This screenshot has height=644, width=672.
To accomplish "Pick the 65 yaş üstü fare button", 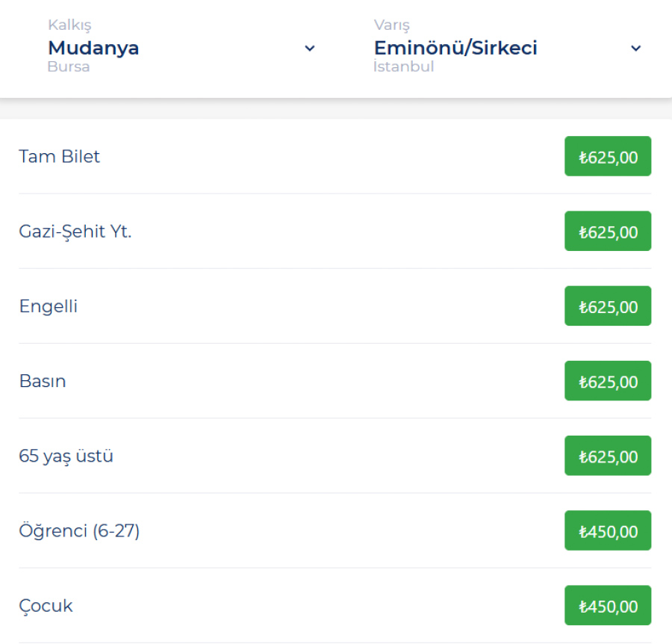I will [x=607, y=456].
